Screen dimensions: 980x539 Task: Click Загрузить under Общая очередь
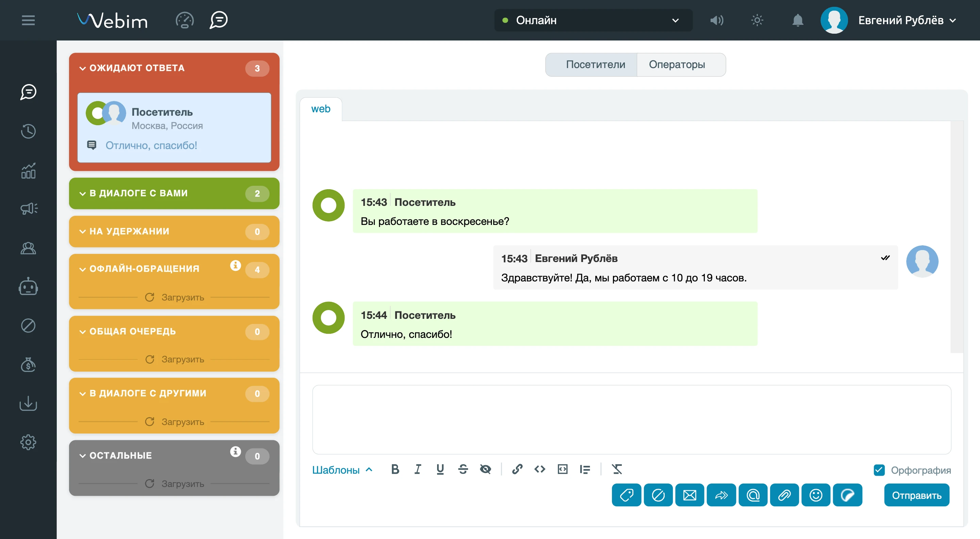click(x=175, y=359)
